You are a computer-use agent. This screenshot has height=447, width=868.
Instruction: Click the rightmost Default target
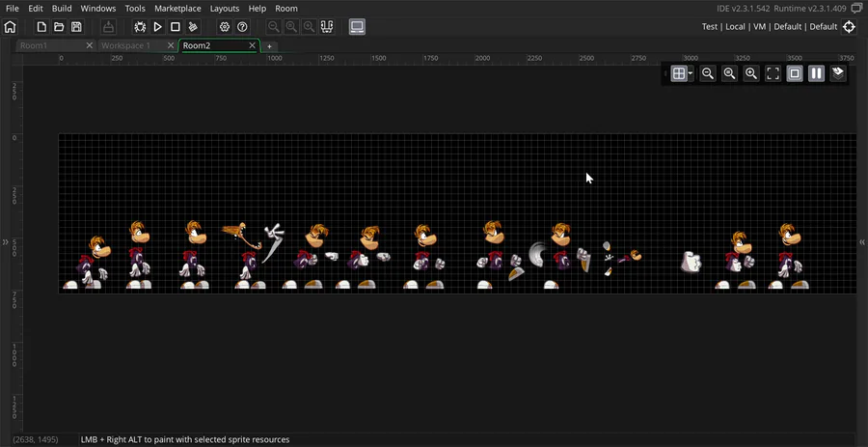824,27
